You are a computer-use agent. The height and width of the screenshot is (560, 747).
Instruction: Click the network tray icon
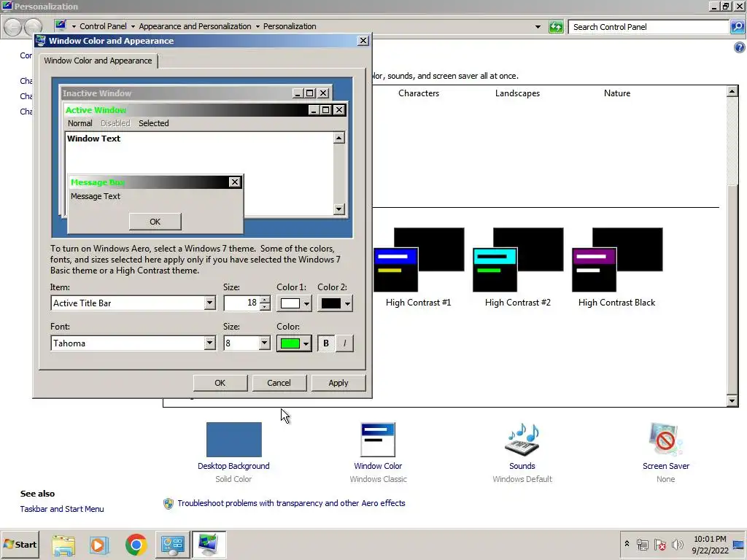tap(642, 544)
